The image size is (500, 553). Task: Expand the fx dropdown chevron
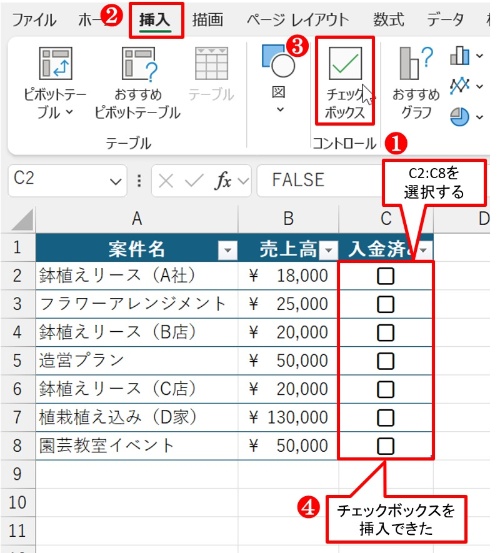[243, 181]
